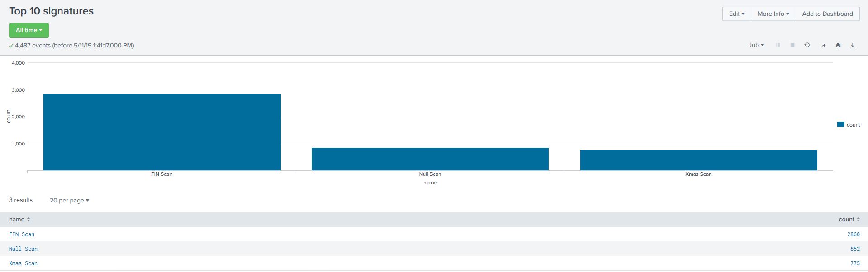Reload the search results

[x=807, y=45]
